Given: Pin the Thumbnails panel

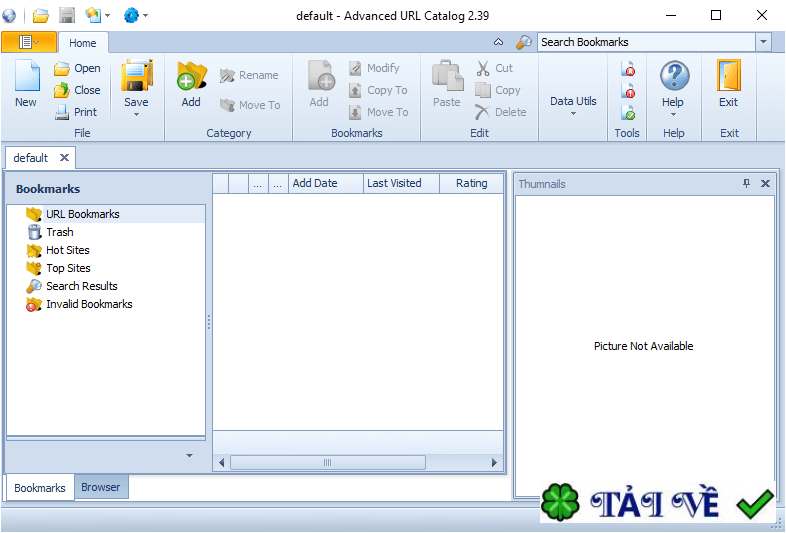Looking at the screenshot, I should (746, 184).
